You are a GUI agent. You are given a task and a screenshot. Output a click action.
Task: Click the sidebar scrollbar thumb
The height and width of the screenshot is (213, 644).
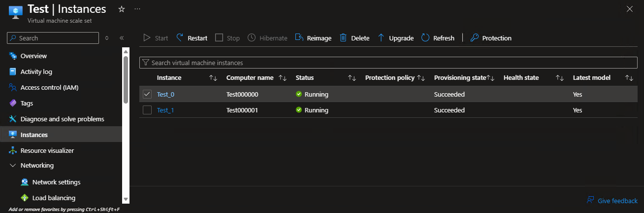click(x=126, y=80)
